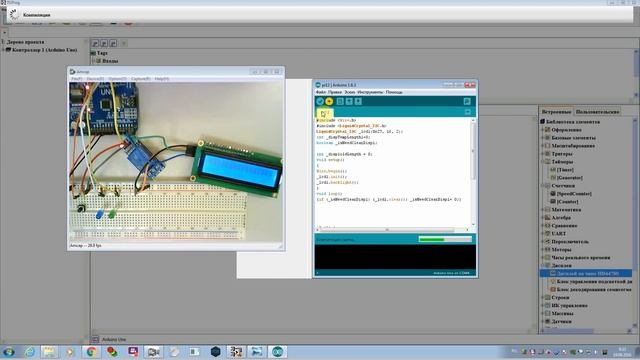Open Internet Explorer from the taskbar
640x360 pixels.
[x=29, y=352]
